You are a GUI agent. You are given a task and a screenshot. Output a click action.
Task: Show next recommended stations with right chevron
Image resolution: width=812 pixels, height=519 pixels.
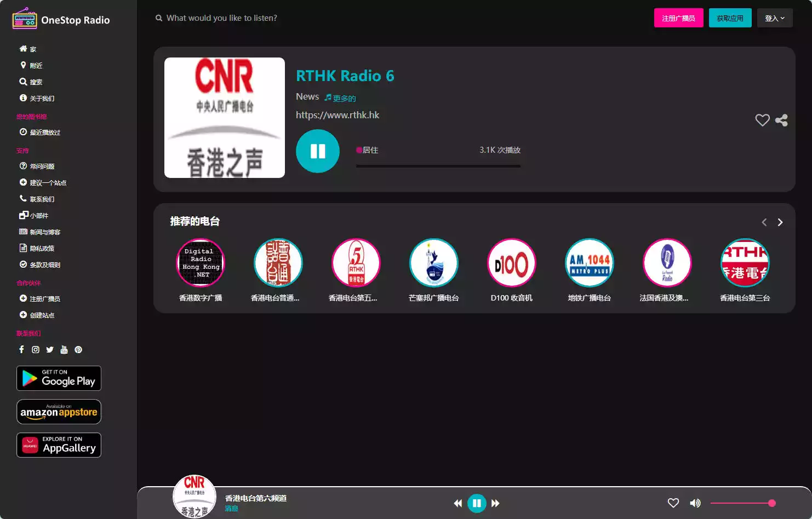click(780, 222)
